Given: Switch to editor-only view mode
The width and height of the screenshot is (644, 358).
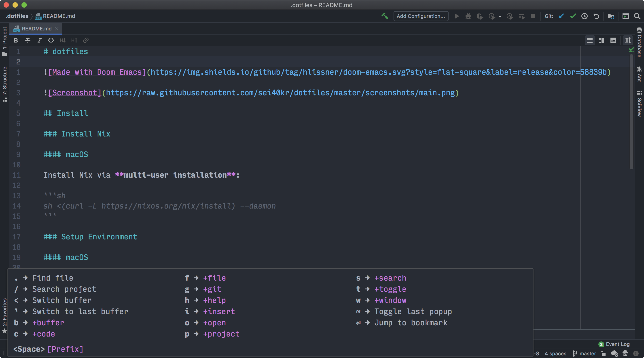Looking at the screenshot, I should point(590,40).
